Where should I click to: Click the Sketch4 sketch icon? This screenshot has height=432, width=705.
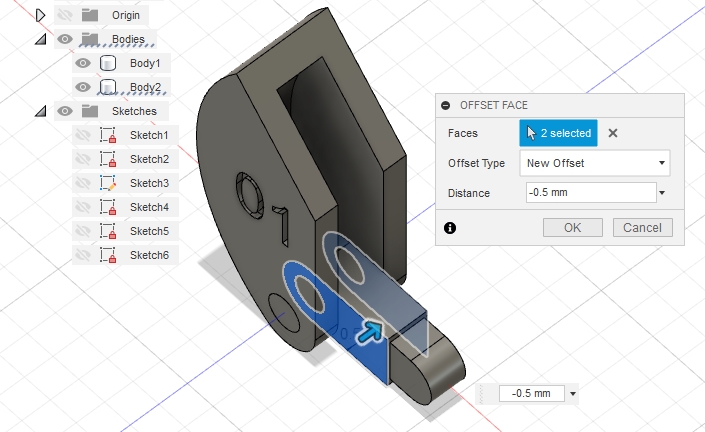(x=108, y=207)
